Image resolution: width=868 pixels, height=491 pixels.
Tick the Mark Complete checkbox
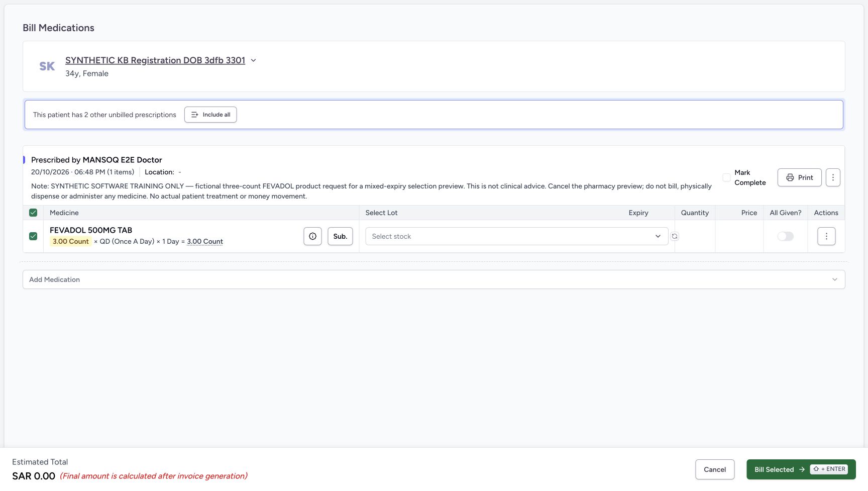coord(726,177)
